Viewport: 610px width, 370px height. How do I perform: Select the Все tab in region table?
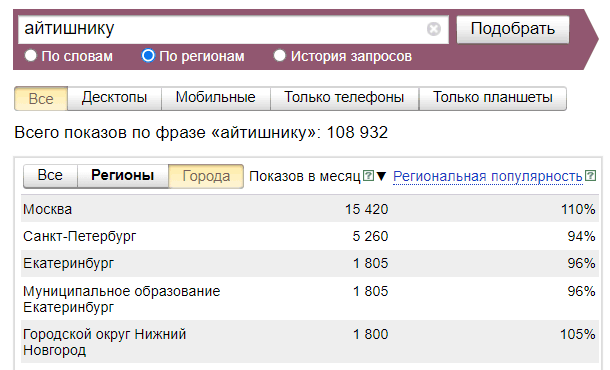[50, 176]
